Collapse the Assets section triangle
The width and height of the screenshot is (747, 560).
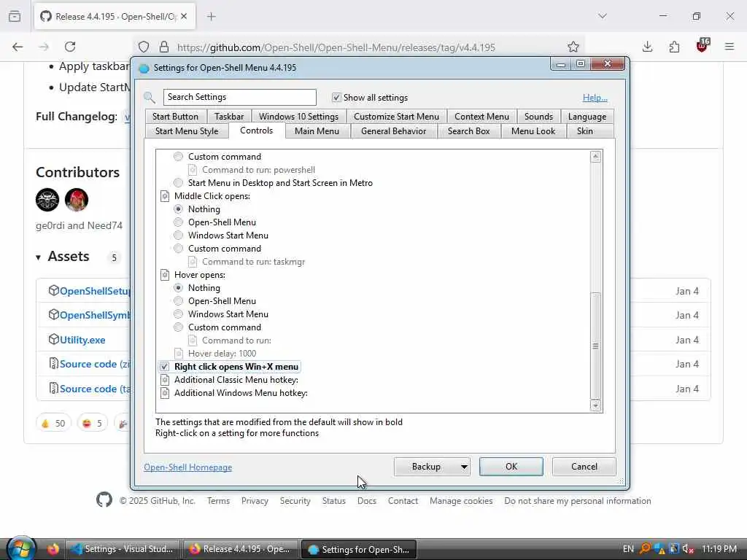(38, 257)
